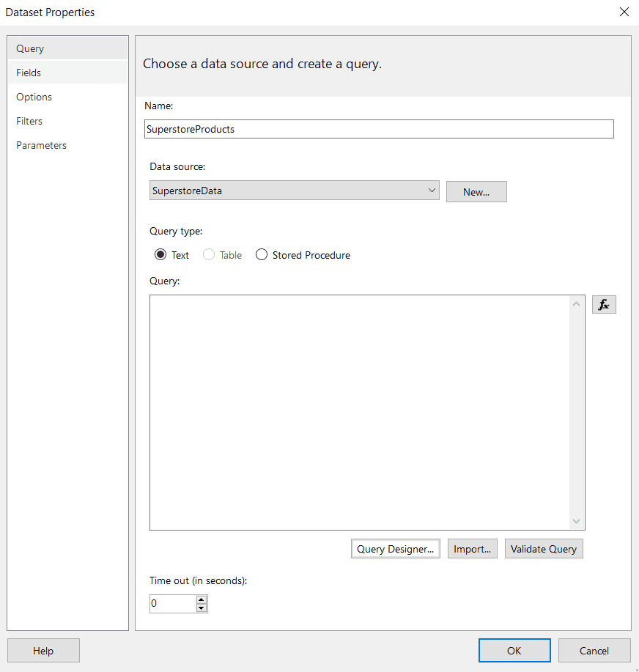Switch to the Query page
639x672 pixels.
coord(67,48)
